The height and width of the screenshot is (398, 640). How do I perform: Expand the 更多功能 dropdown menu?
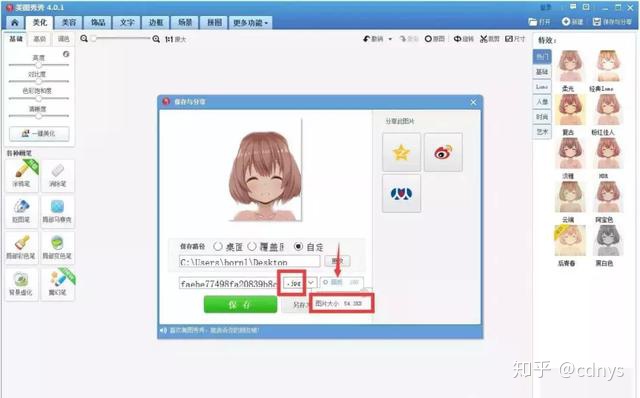click(250, 22)
